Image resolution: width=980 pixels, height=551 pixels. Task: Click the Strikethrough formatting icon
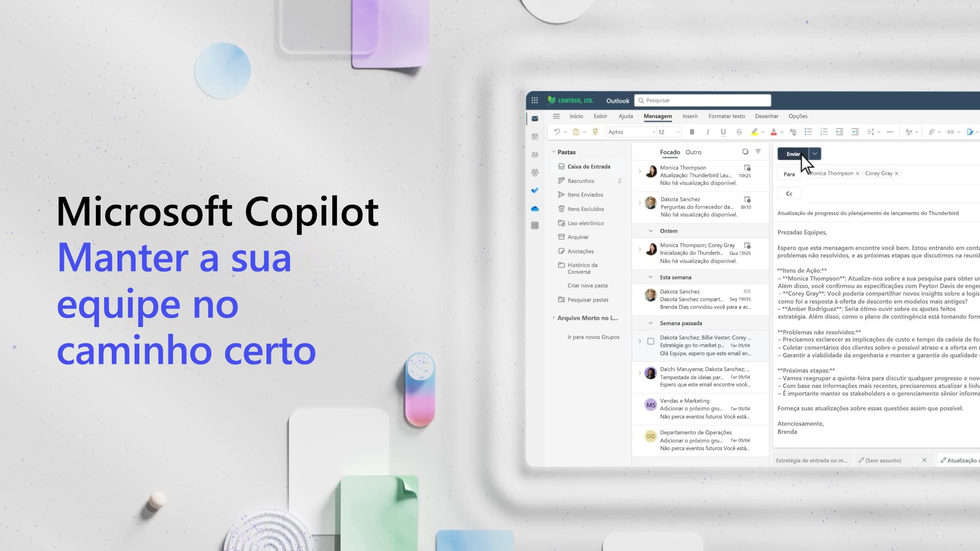(739, 131)
